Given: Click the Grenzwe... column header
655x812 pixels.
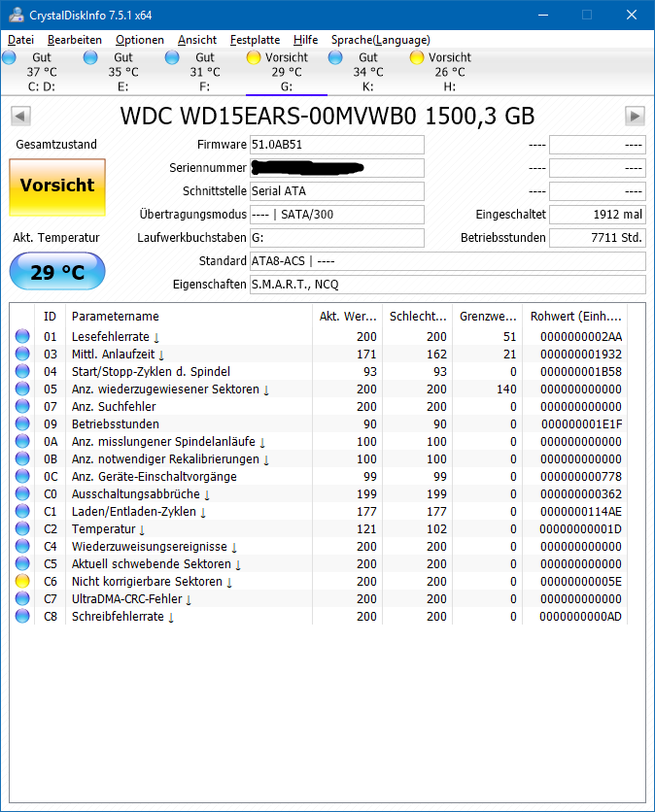Looking at the screenshot, I should coord(488,317).
